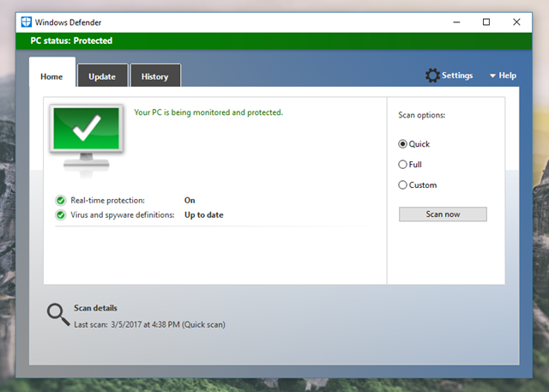549x392 pixels.
Task: Start scanning with the Scan now button
Action: [443, 214]
